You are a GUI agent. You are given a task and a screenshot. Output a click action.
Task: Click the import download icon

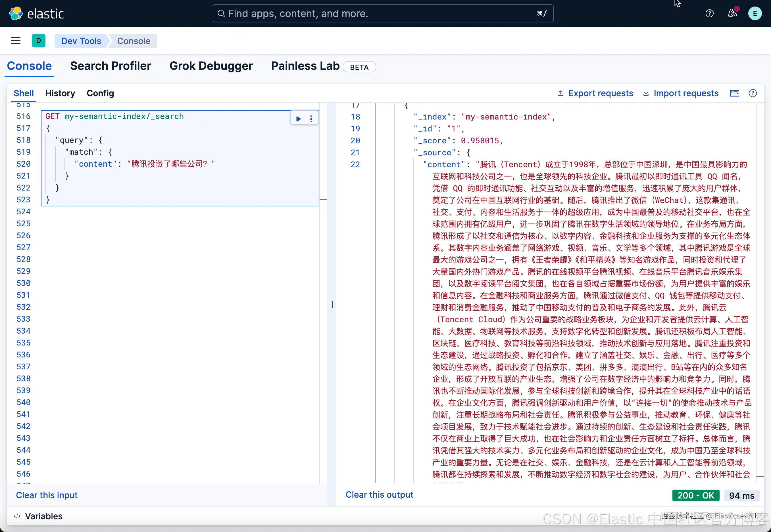click(x=646, y=93)
